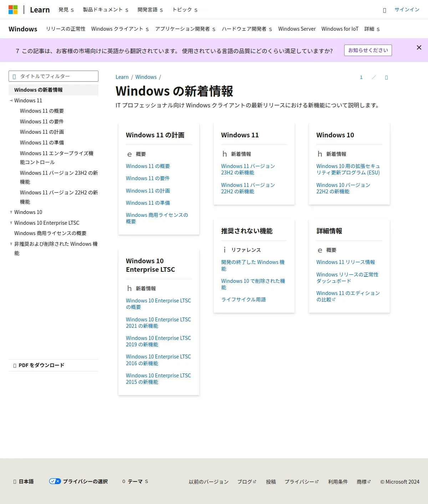The width and height of the screenshot is (428, 504).
Task: Open Windows 11 の準備 in sidebar
Action: (42, 143)
